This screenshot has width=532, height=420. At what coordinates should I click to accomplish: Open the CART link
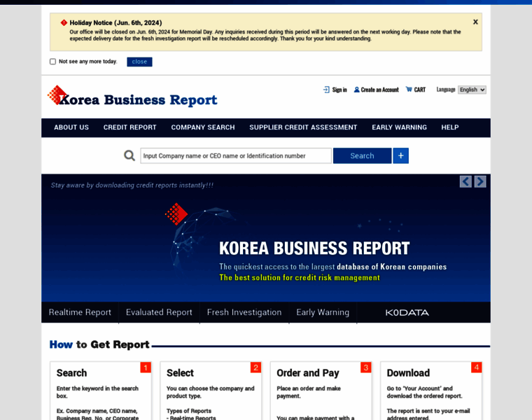tap(420, 90)
